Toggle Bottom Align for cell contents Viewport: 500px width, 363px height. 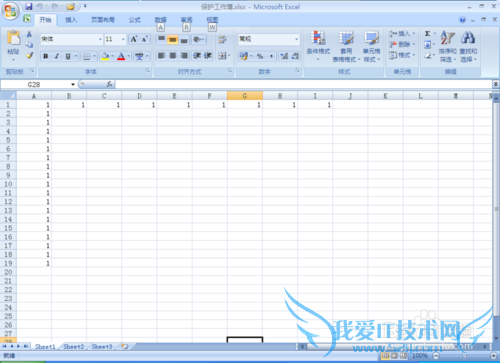coord(184,40)
